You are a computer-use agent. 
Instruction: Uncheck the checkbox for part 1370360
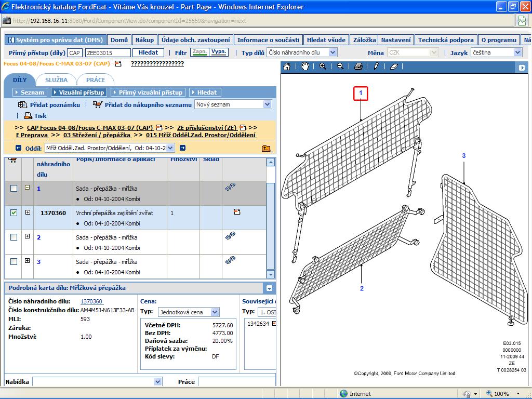pyautogui.click(x=14, y=212)
